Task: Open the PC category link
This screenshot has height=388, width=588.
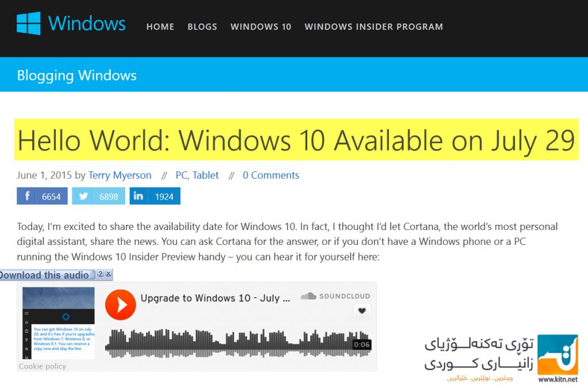Action: point(182,175)
